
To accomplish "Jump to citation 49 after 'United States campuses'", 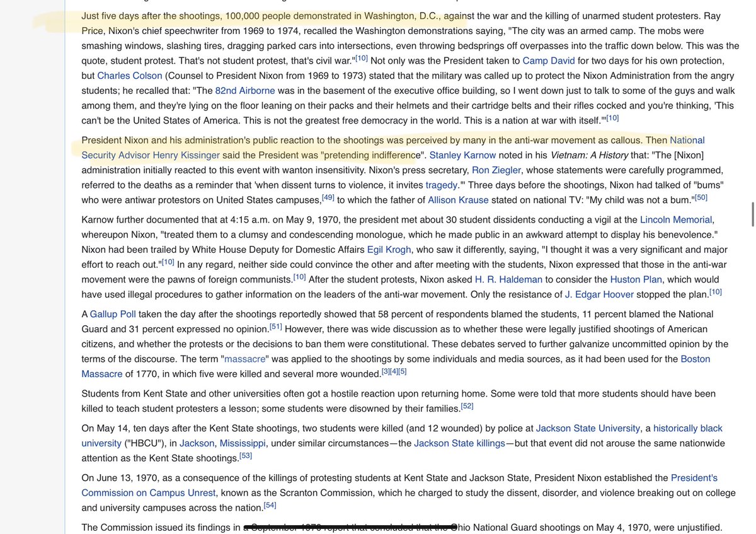I will [x=328, y=197].
